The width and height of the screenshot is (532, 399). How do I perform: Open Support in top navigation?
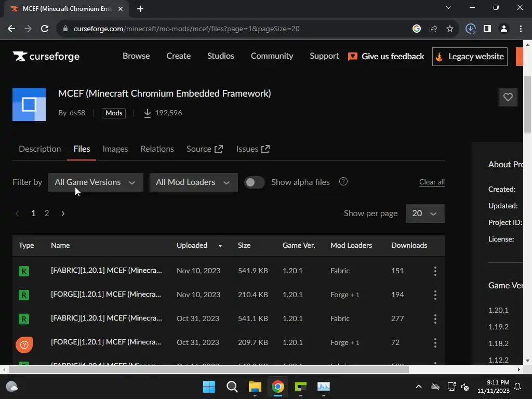(324, 56)
